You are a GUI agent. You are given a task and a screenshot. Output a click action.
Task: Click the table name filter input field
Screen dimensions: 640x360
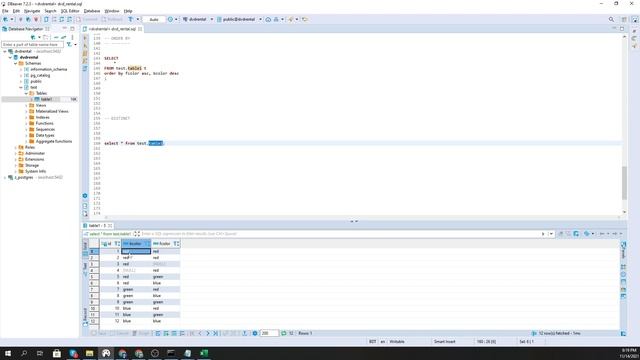(33, 44)
